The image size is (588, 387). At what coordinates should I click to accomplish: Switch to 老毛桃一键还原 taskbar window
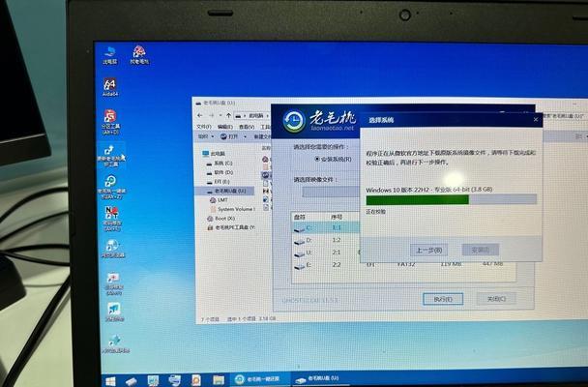[258, 379]
